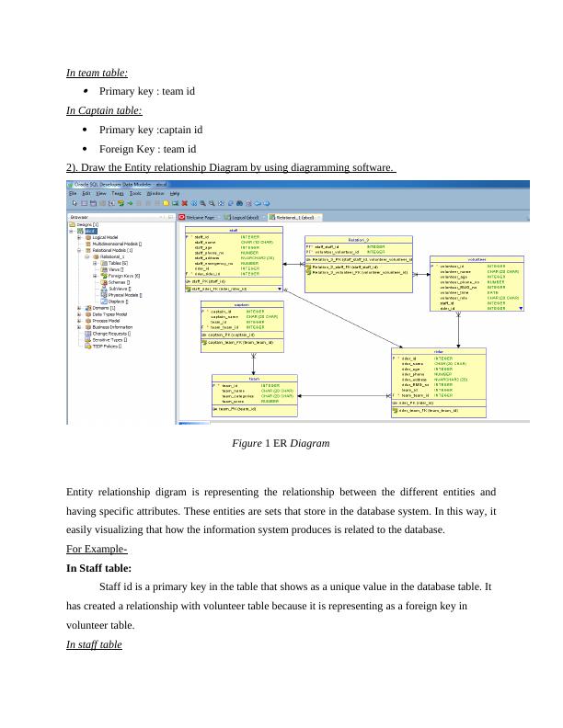The width and height of the screenshot is (563, 728).
Task: Click the captain_team_FK foreign key icon
Action: (204, 342)
